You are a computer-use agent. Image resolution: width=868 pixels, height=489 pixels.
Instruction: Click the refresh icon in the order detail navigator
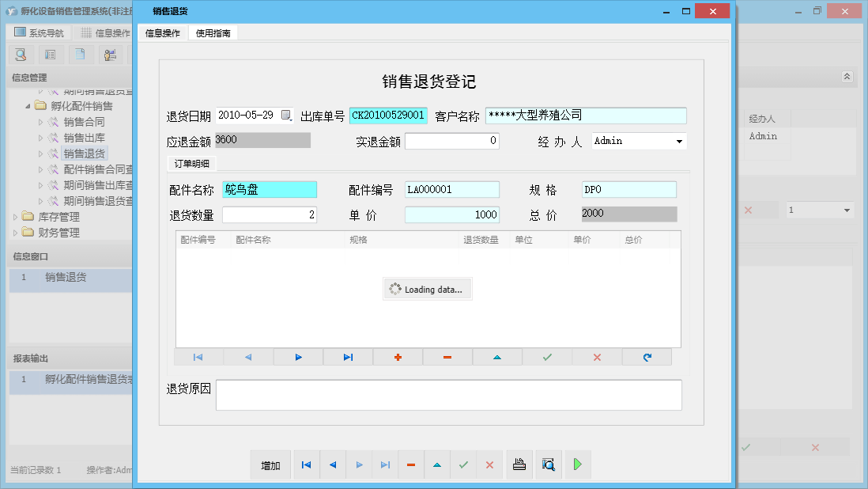[647, 357]
